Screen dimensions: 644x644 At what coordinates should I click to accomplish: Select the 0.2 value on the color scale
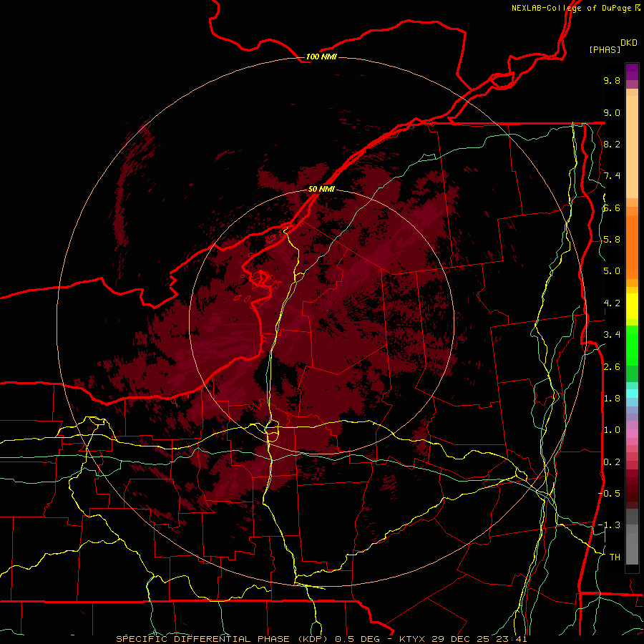(612, 462)
